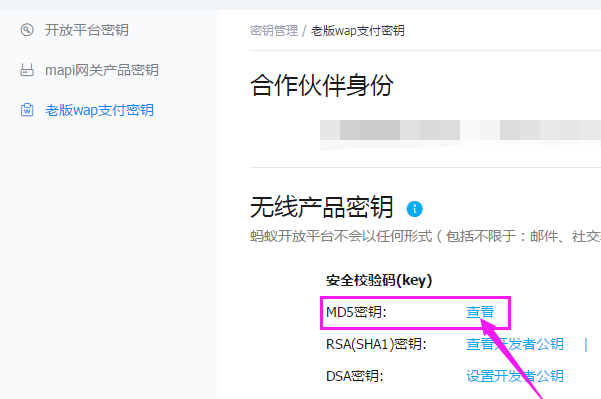The height and width of the screenshot is (399, 601).
Task: Click the 无线产品密钥 heading
Action: (322, 207)
